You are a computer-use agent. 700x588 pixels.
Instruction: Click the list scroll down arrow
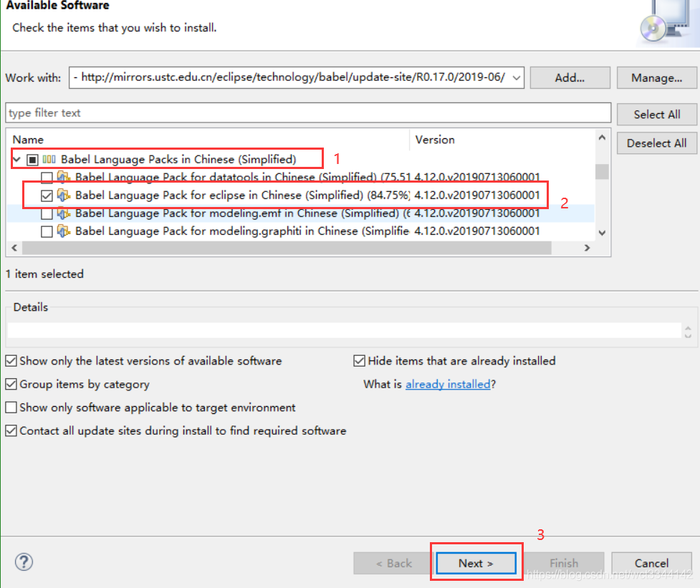tap(602, 233)
